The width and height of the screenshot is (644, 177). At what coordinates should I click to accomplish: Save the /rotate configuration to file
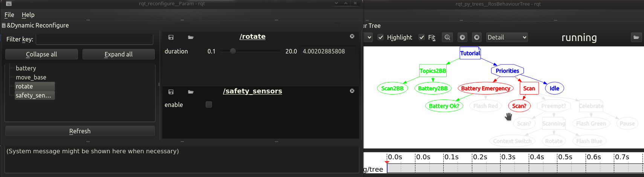[x=171, y=37]
